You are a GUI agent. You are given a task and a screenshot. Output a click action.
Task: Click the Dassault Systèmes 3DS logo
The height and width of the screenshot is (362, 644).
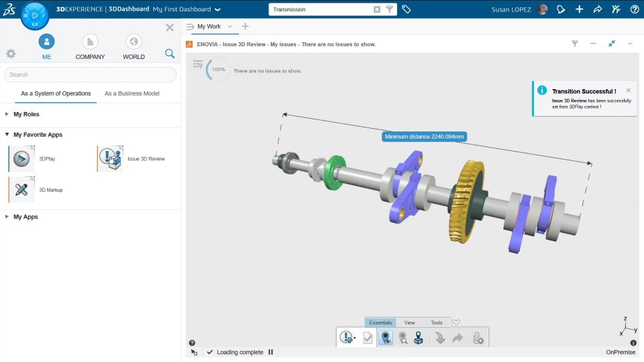pyautogui.click(x=9, y=9)
